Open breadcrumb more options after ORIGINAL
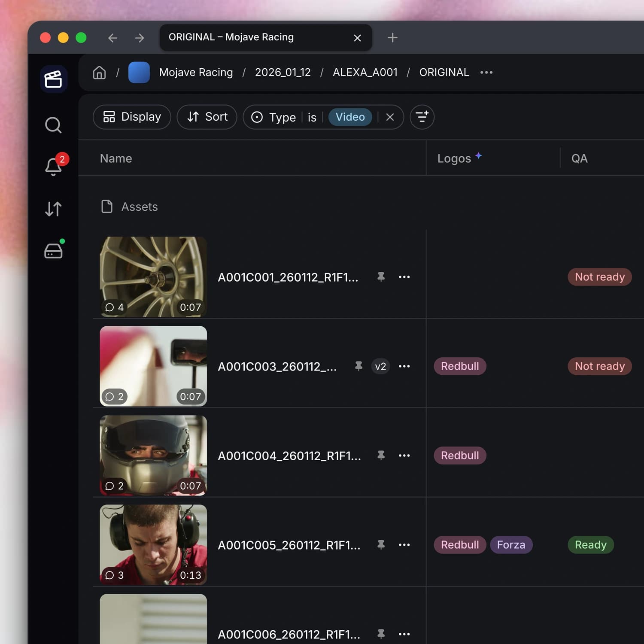The image size is (644, 644). click(486, 73)
